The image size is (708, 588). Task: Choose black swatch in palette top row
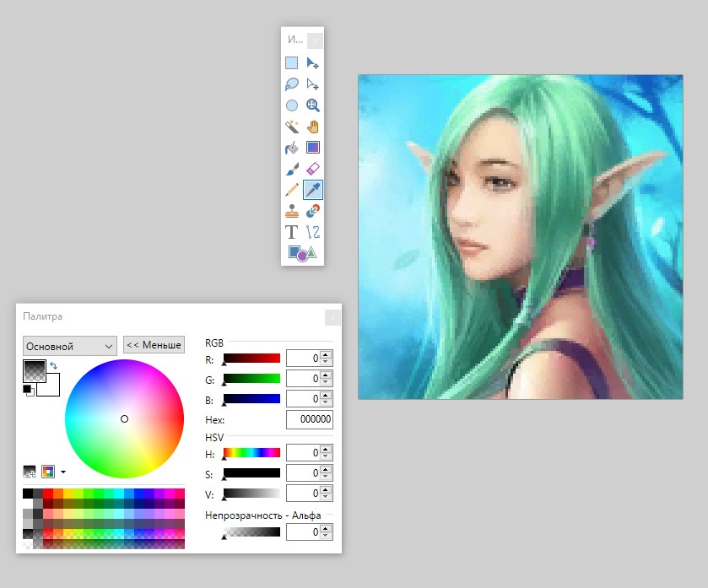click(x=28, y=494)
